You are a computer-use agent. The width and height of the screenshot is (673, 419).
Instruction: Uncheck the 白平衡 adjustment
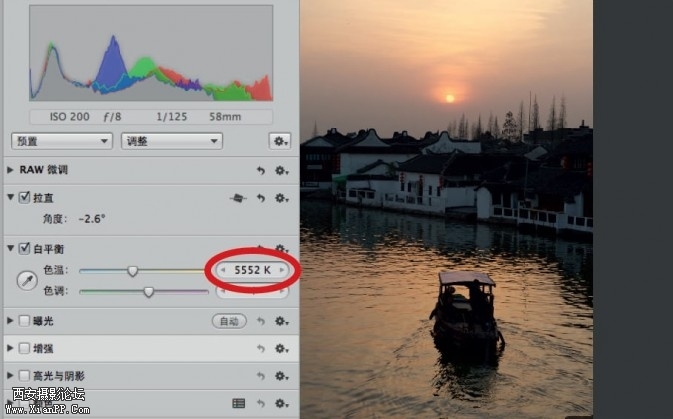pos(24,247)
